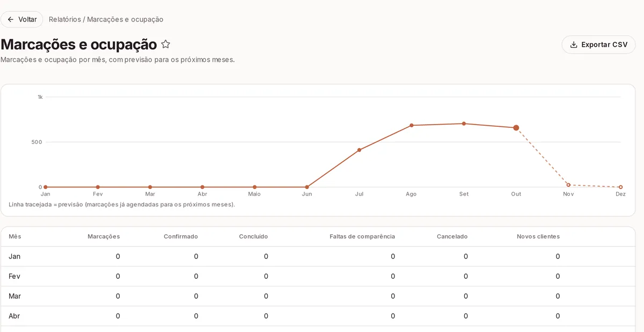
Task: Favorite the report with the star icon
Action: 166,44
